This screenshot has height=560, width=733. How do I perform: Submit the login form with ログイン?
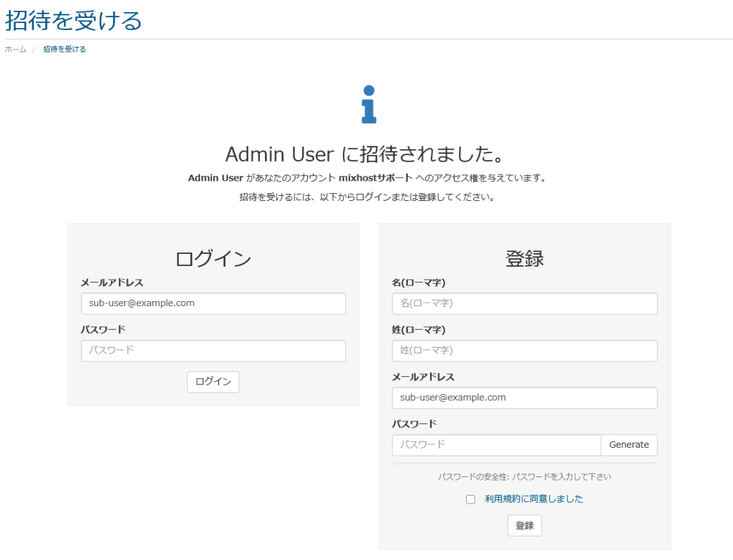click(213, 381)
